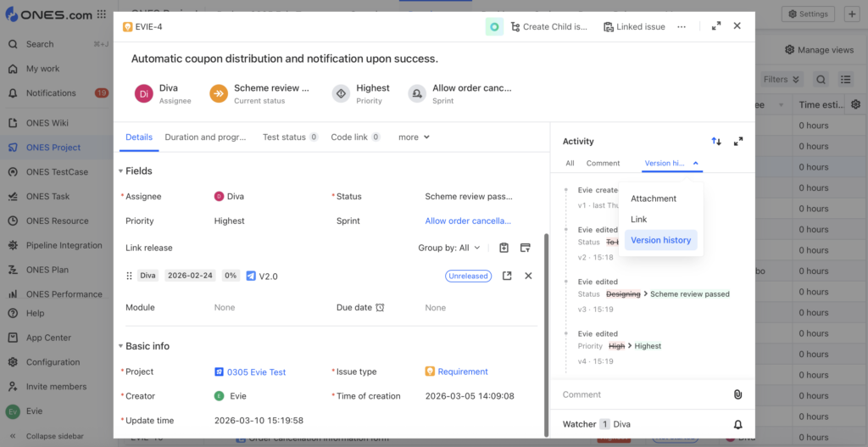This screenshot has width=868, height=447.
Task: Toggle activity sort order arrows icon
Action: coord(716,142)
